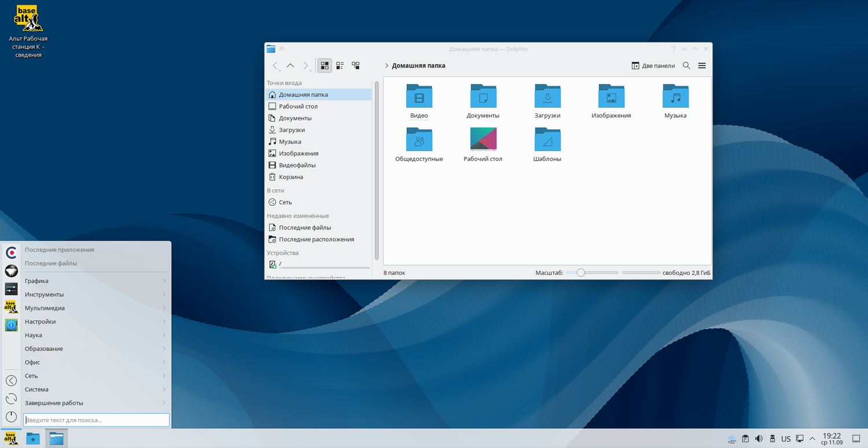Screen dimensions: 868x448
Task: Adjust the Масштаб zoom slider
Action: click(x=592, y=273)
